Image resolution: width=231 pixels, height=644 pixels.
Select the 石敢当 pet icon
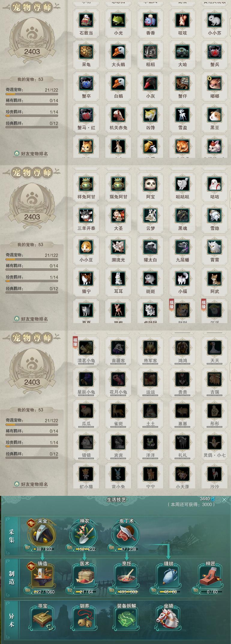pos(86,20)
